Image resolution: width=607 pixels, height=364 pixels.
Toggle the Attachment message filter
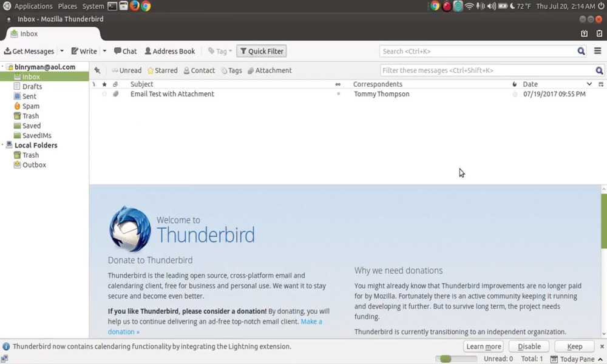click(x=270, y=70)
